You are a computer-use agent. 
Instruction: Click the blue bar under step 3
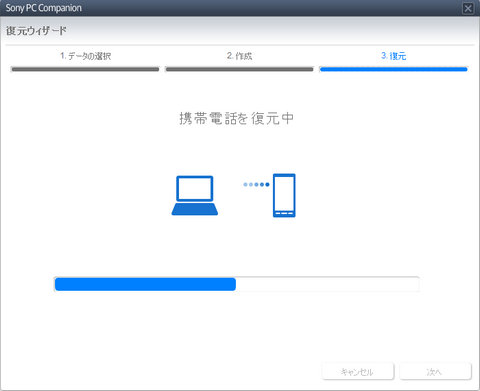pos(394,69)
